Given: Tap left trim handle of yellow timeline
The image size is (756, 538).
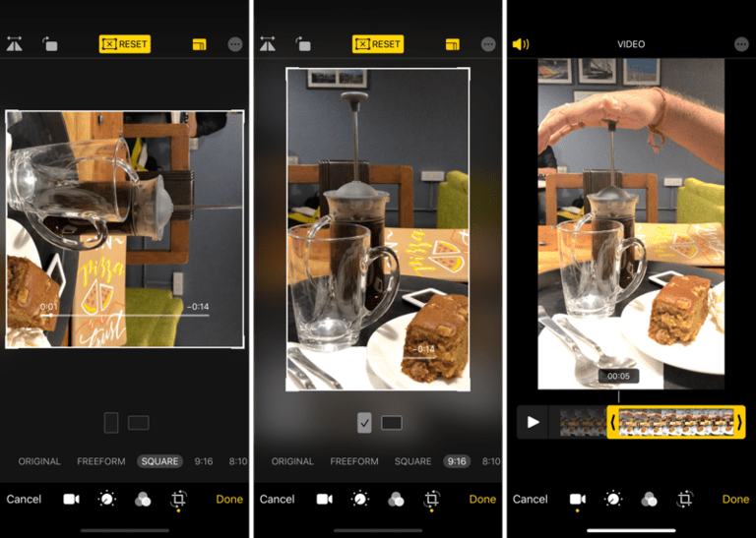Looking at the screenshot, I should (x=613, y=422).
